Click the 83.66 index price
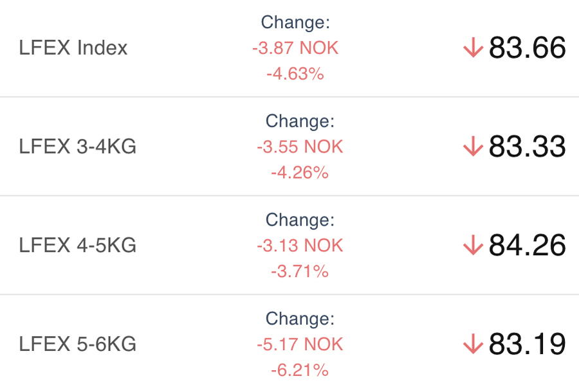 (x=527, y=48)
